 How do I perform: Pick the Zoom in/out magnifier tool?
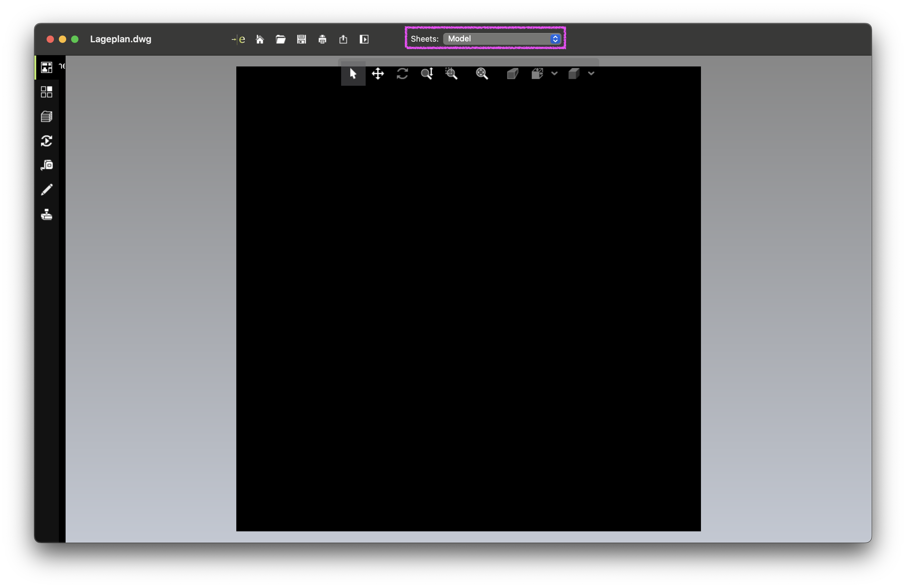427,73
